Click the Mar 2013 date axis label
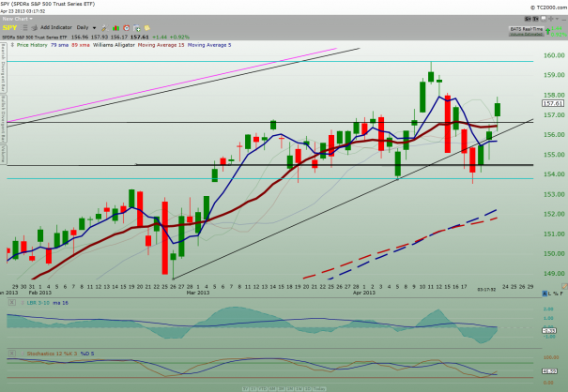The width and height of the screenshot is (568, 392). 198,293
